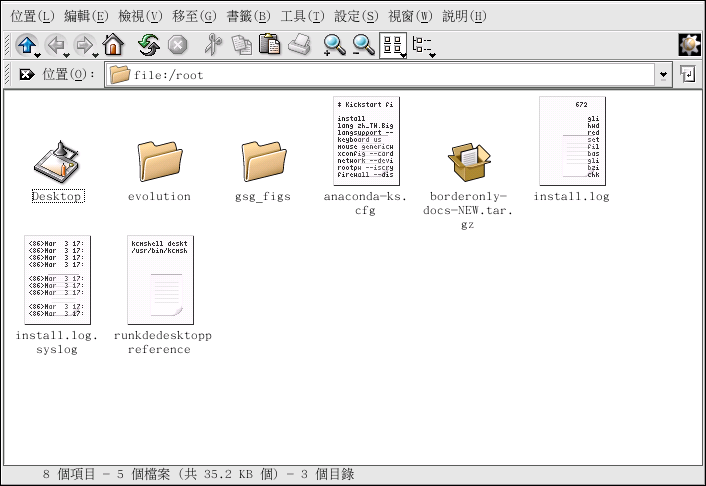Screen dimensions: 706x486
Task: Click the Print icon in toolbar
Action: tap(299, 45)
